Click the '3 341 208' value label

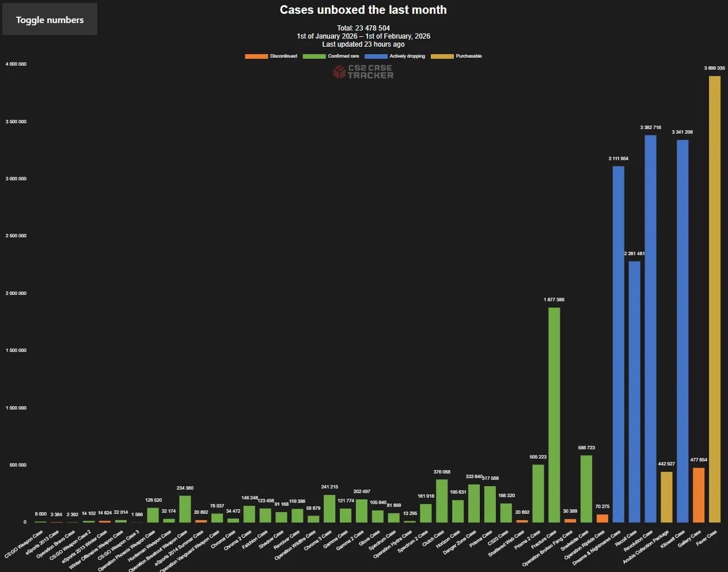coord(682,132)
